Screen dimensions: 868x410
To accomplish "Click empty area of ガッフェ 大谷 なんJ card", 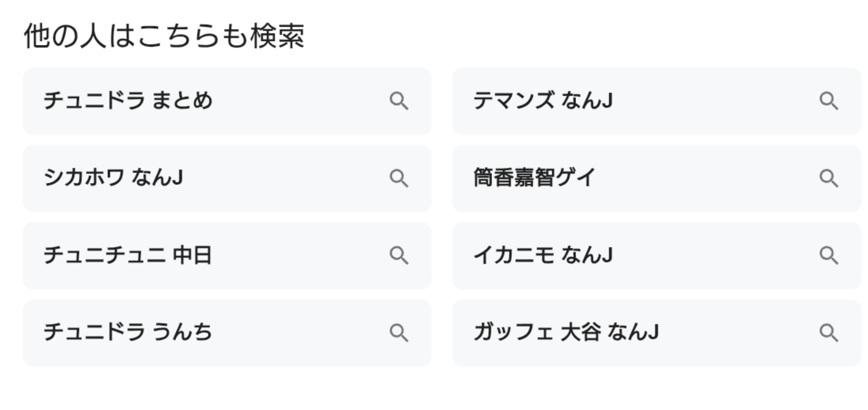I will click(x=739, y=333).
